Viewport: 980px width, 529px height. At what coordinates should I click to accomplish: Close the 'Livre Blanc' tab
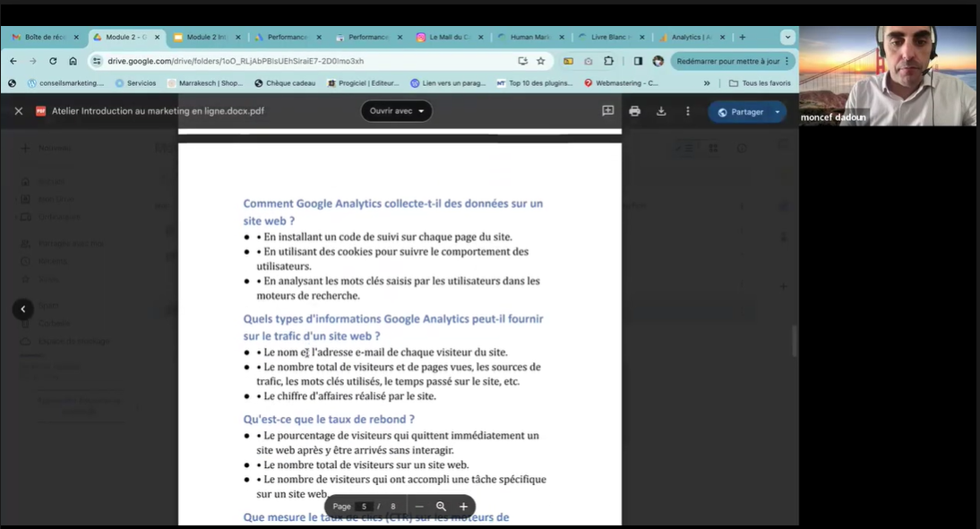(642, 37)
